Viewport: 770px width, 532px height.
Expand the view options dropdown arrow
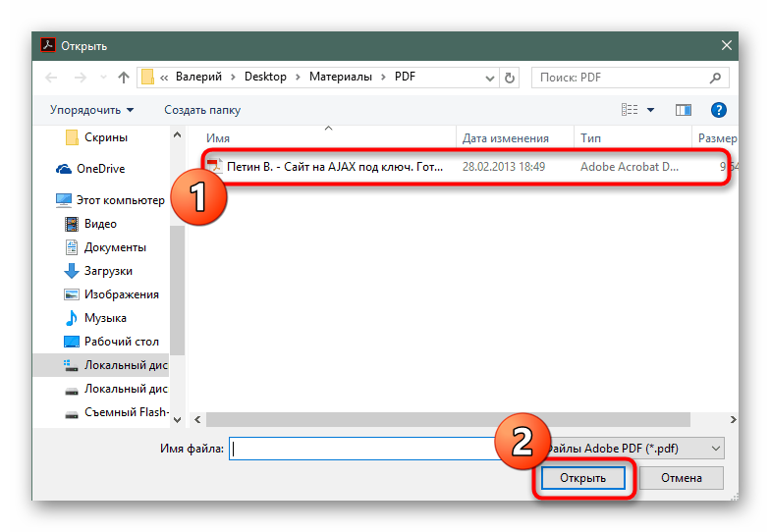click(x=650, y=110)
